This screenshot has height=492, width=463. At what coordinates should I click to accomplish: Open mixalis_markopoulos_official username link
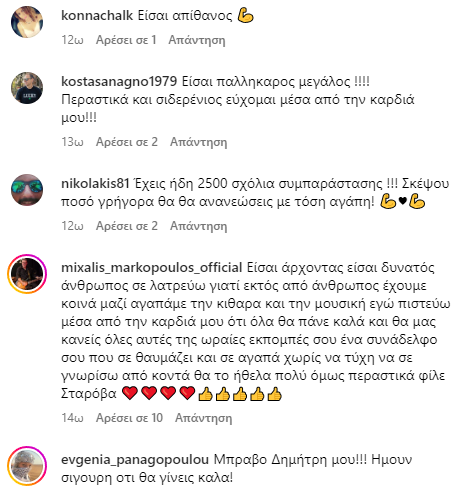[x=152, y=267]
